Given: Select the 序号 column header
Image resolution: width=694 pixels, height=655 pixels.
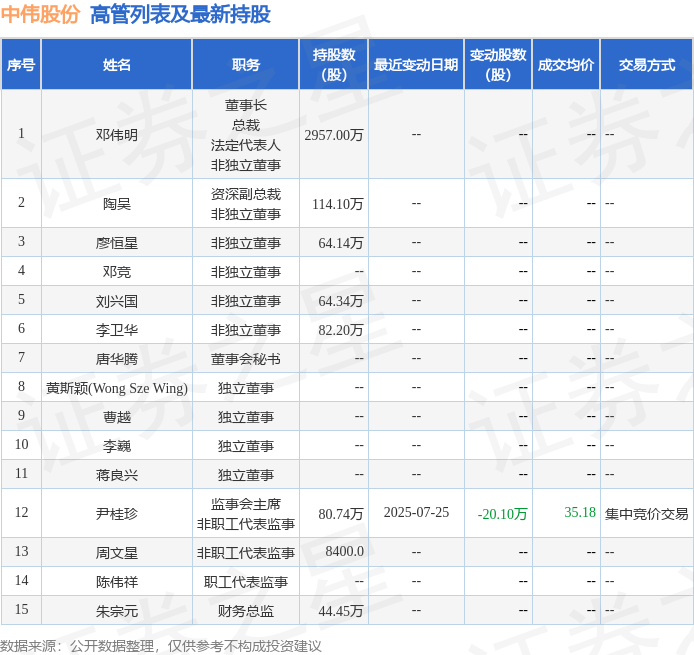Looking at the screenshot, I should point(21,65).
